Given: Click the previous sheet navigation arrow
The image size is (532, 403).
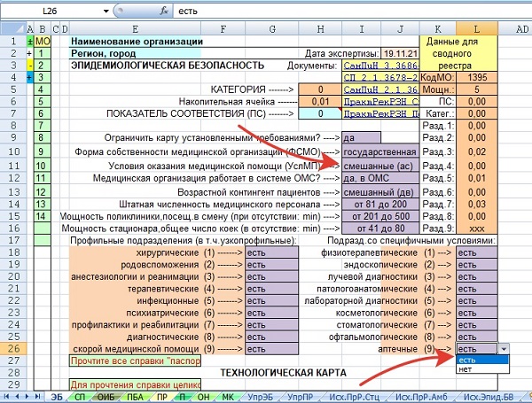Looking at the screenshot, I should coord(17,396).
